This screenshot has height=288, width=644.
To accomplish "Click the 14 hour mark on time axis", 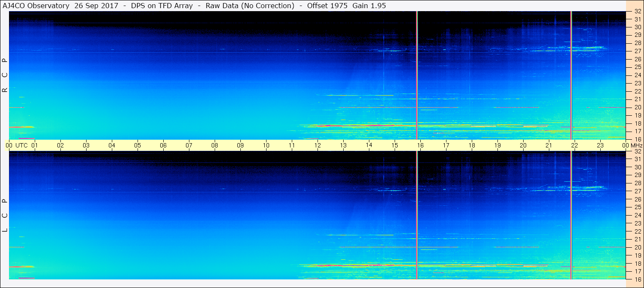I will coord(369,145).
